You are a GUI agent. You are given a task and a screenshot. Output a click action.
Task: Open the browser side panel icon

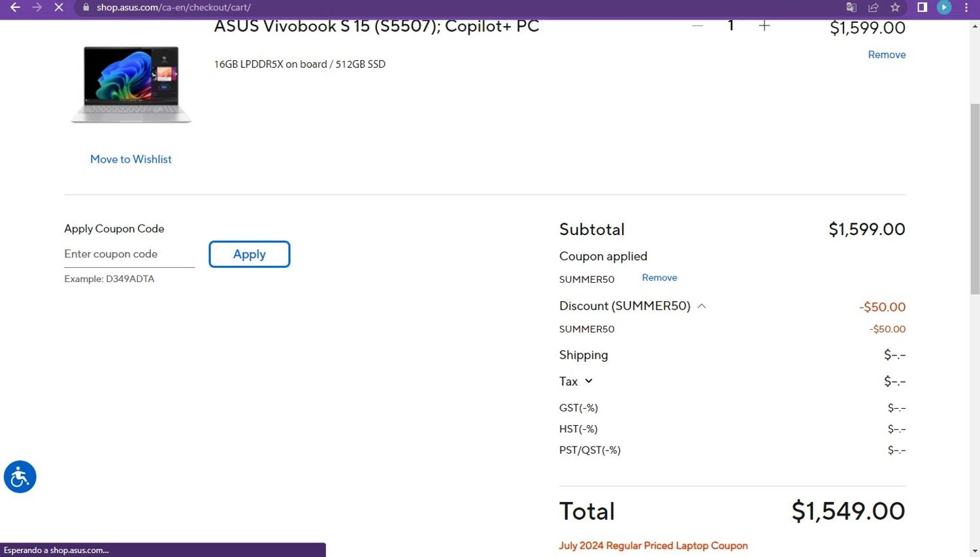tap(923, 7)
